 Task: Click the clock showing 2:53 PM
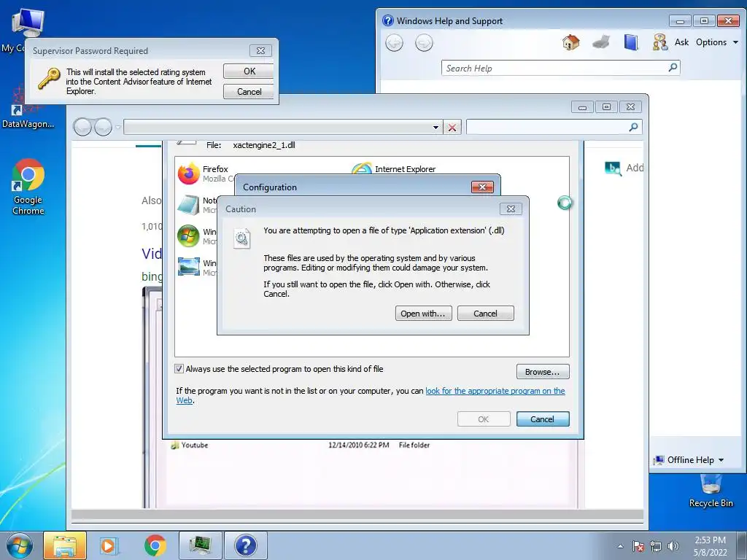point(710,540)
